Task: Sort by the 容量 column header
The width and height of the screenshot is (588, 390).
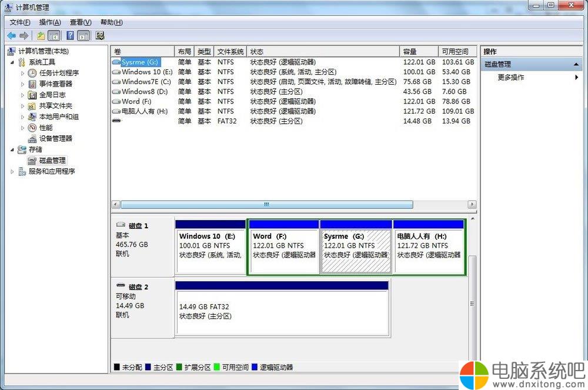Action: [419, 52]
